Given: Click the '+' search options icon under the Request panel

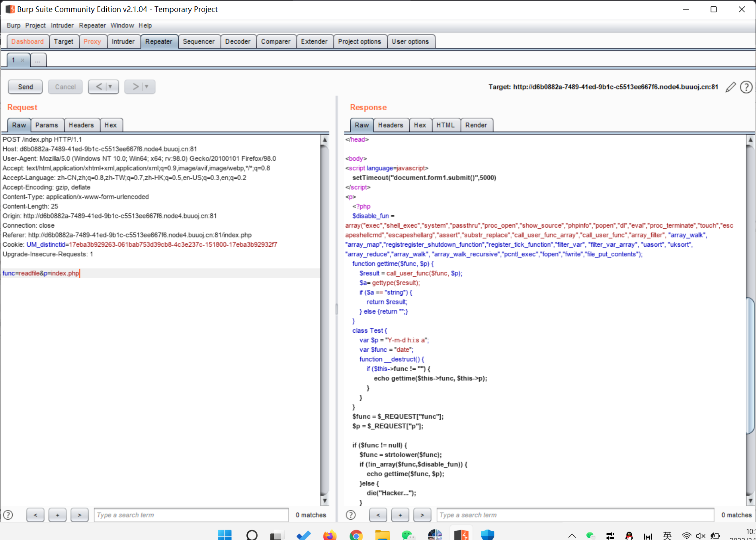Looking at the screenshot, I should (57, 515).
